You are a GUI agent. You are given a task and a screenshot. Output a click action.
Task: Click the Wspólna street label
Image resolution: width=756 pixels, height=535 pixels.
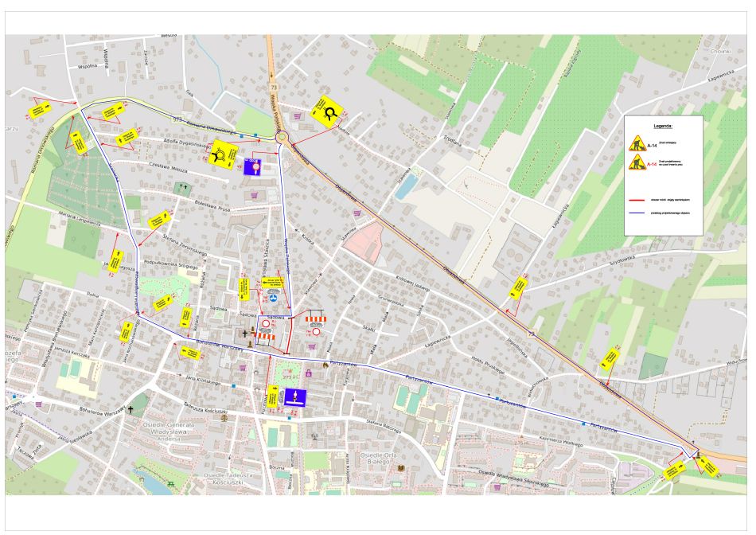pyautogui.click(x=88, y=66)
